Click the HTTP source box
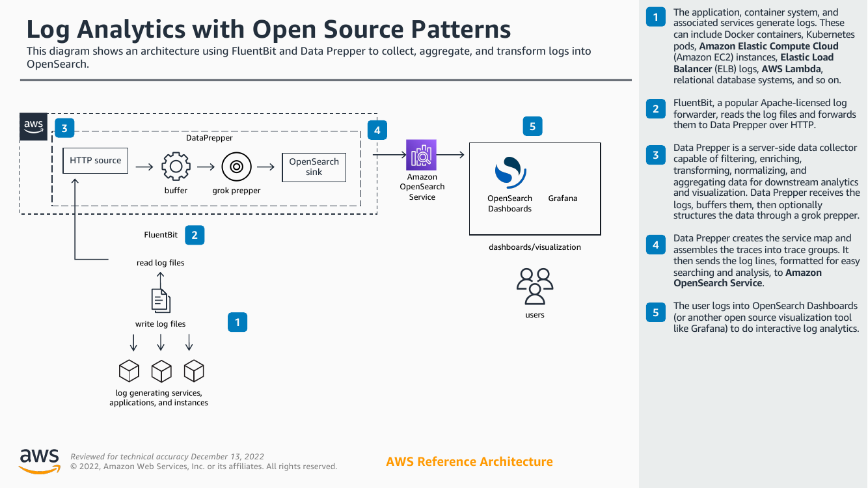 (x=96, y=161)
